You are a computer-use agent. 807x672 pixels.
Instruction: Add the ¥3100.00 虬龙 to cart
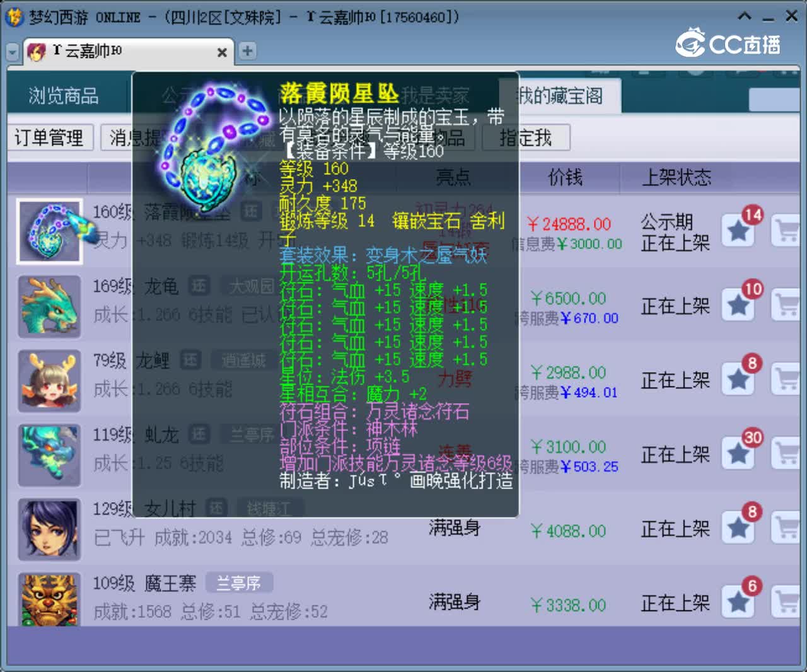pos(786,455)
